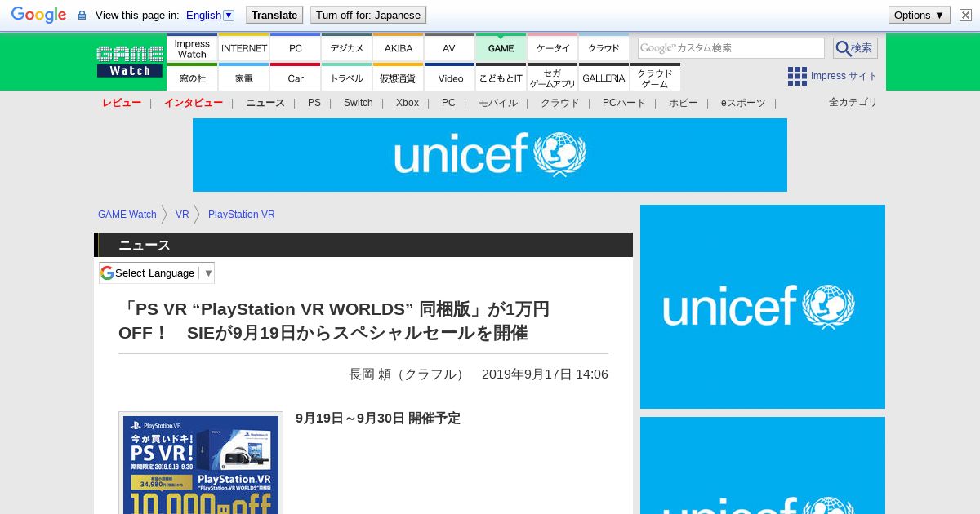Click the upper right-sidebar unicef ad
980x514 pixels.
pyautogui.click(x=763, y=307)
